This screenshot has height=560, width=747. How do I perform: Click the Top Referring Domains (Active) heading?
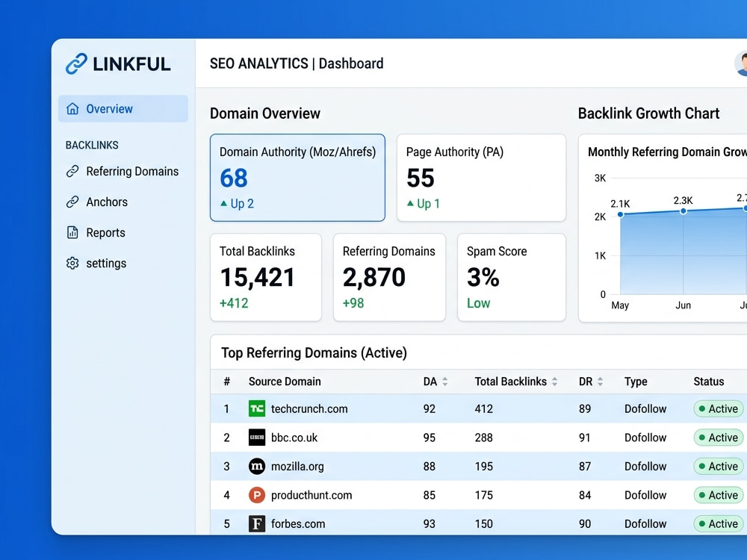pyautogui.click(x=314, y=353)
